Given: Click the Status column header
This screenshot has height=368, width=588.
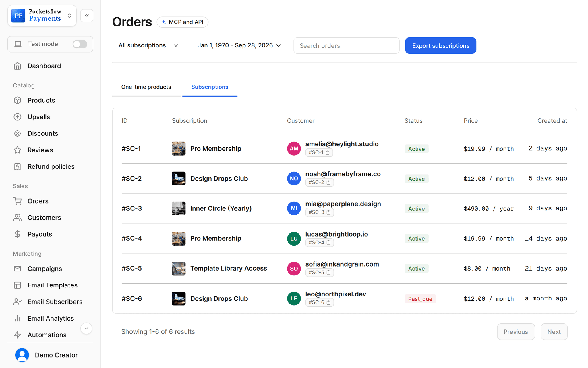Looking at the screenshot, I should coord(413,121).
